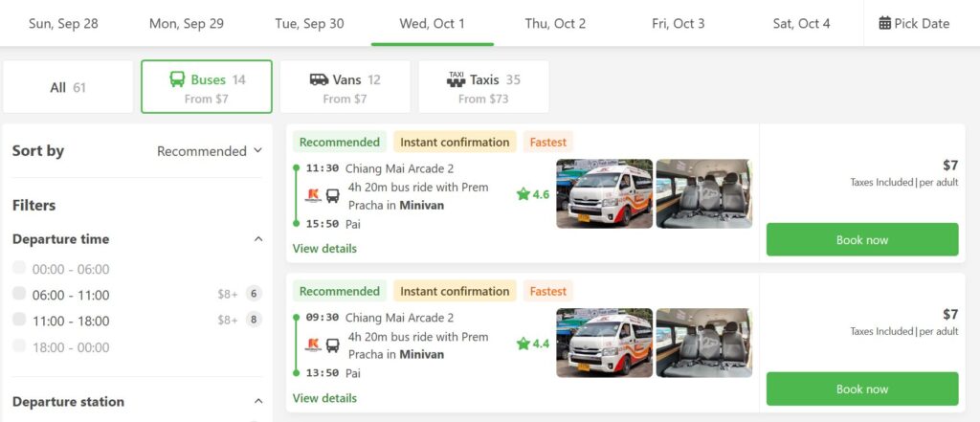Click the calendar icon beside Pick Date

[884, 23]
